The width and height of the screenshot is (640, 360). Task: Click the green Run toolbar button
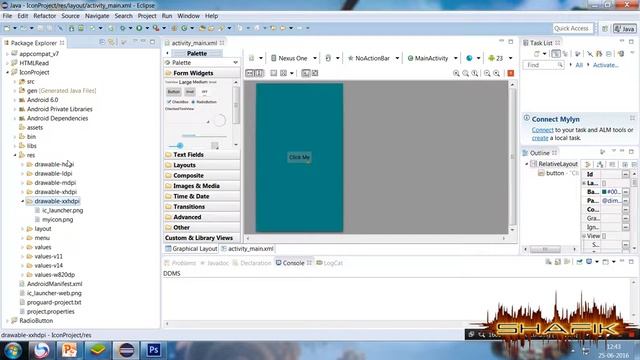(x=139, y=28)
